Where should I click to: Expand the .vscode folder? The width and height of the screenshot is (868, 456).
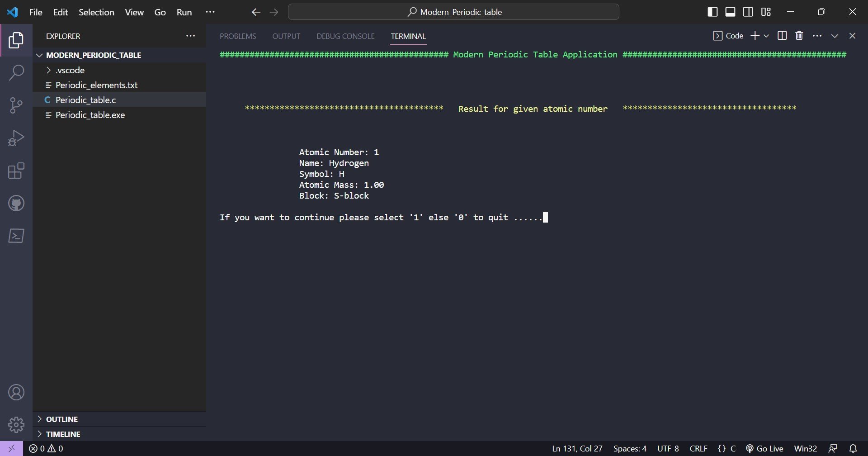[49, 70]
